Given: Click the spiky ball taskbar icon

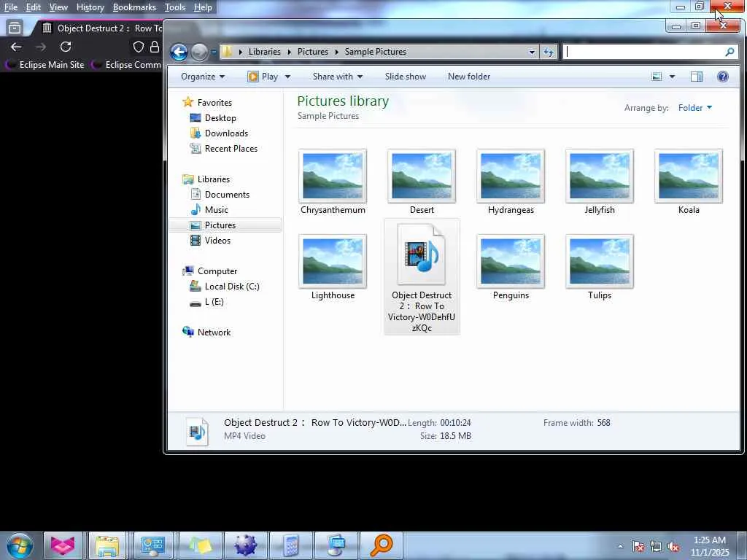Looking at the screenshot, I should 245,545.
